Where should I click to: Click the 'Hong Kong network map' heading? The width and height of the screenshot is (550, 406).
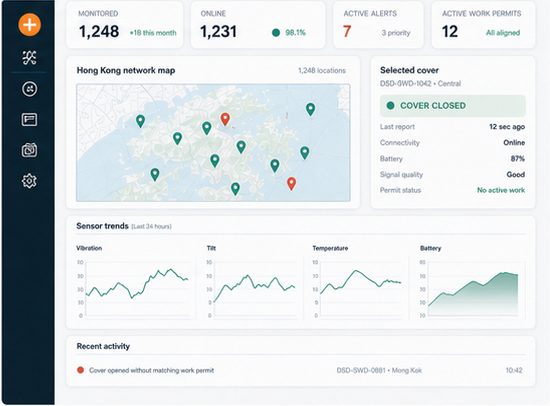click(126, 70)
